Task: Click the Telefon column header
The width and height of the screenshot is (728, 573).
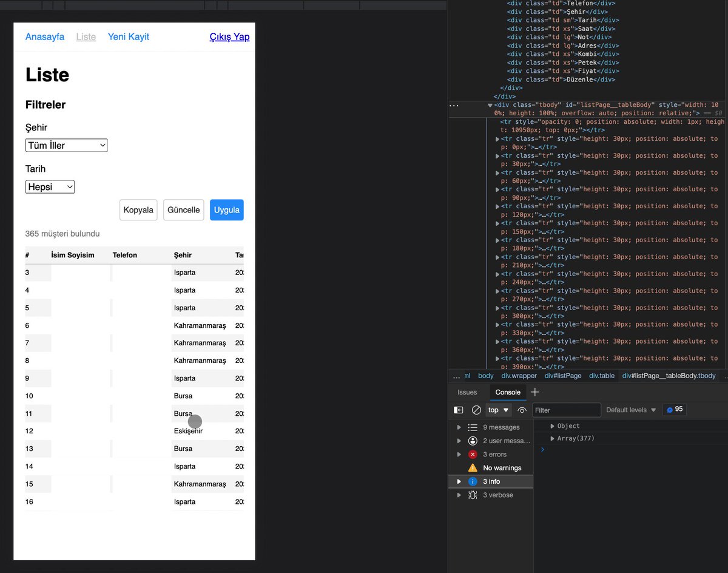Action: coord(125,255)
